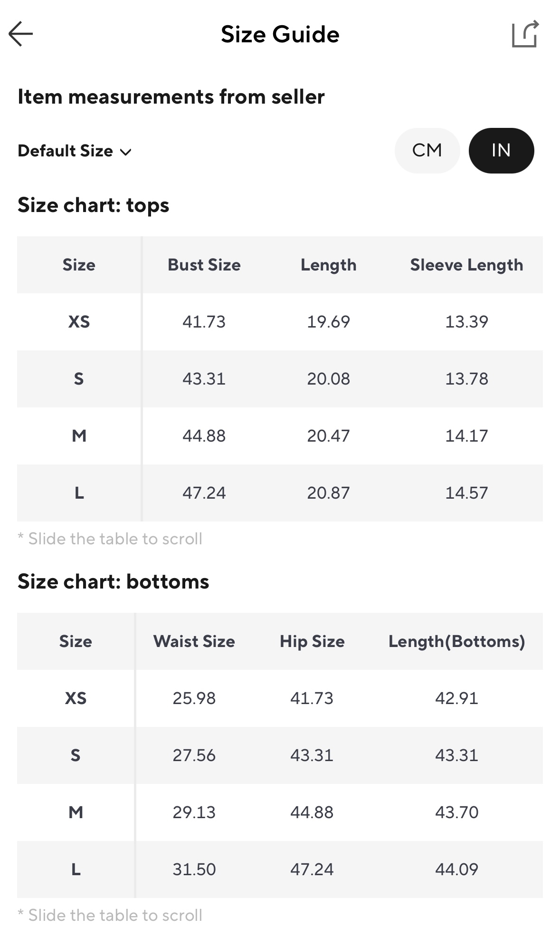The width and height of the screenshot is (560, 937).
Task: Open the Default Size dropdown
Action: coord(74,151)
